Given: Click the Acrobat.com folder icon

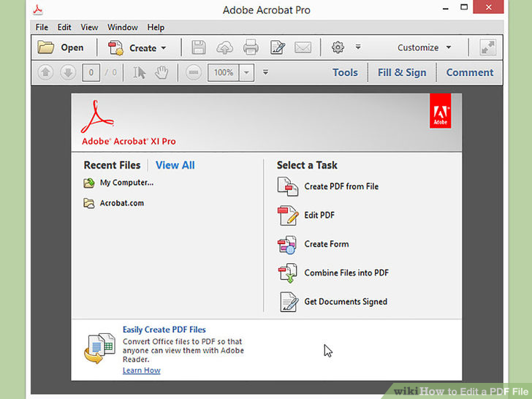Looking at the screenshot, I should 89,203.
